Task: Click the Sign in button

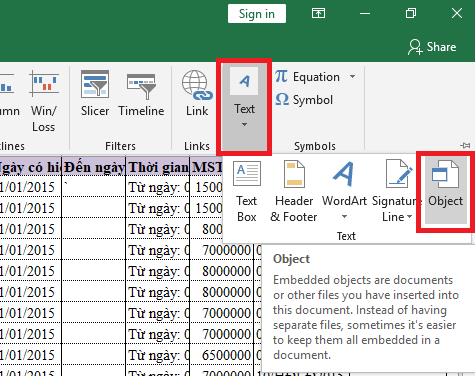Action: [257, 14]
